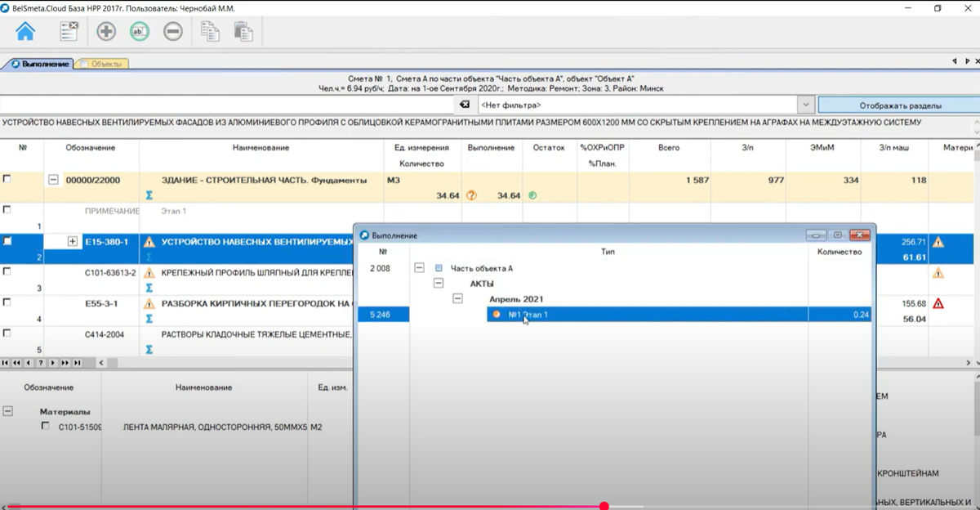This screenshot has width=980, height=510.
Task: Collapse the Апрель 2021 tree node
Action: pos(458,299)
